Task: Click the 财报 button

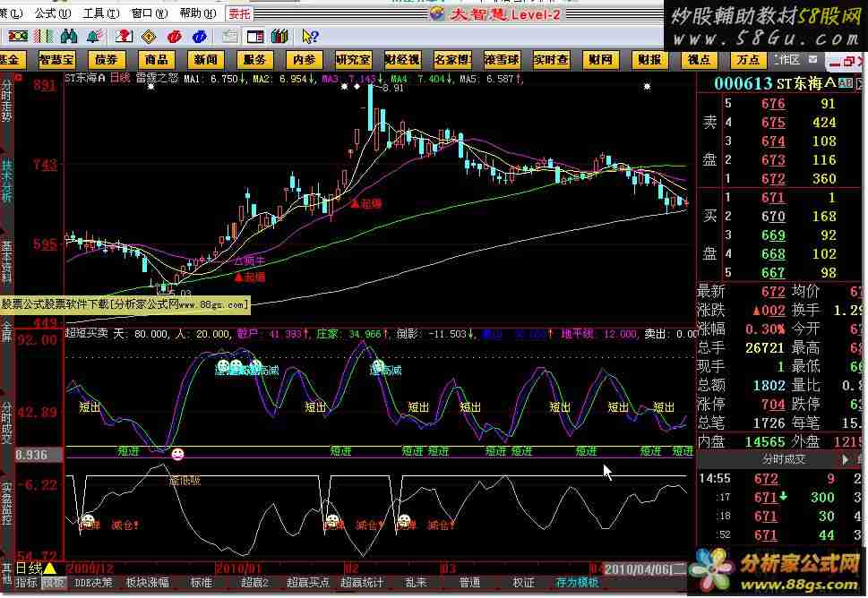Action: [x=649, y=60]
